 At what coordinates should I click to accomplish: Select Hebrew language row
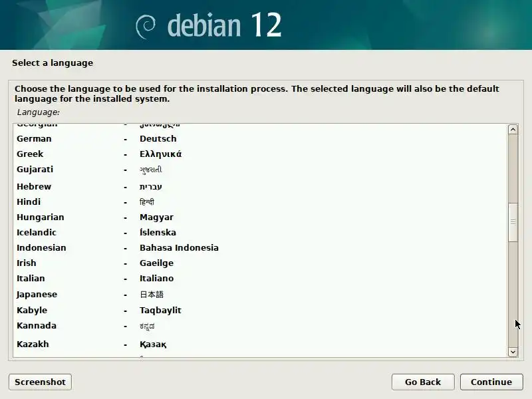coord(261,187)
